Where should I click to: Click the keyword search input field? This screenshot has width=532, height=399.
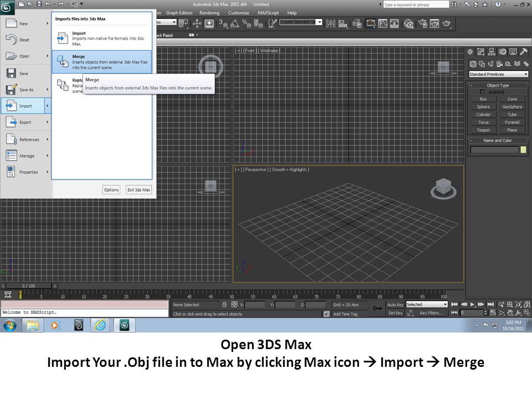click(416, 4)
